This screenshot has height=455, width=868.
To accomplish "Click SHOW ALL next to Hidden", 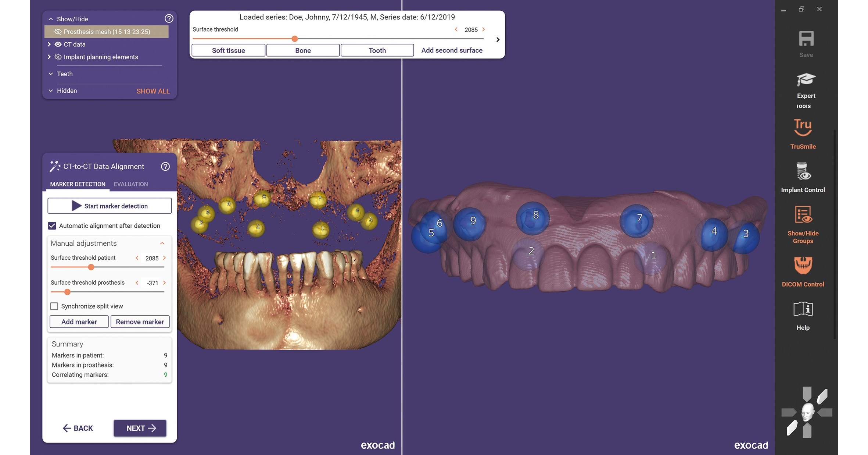I will point(153,91).
